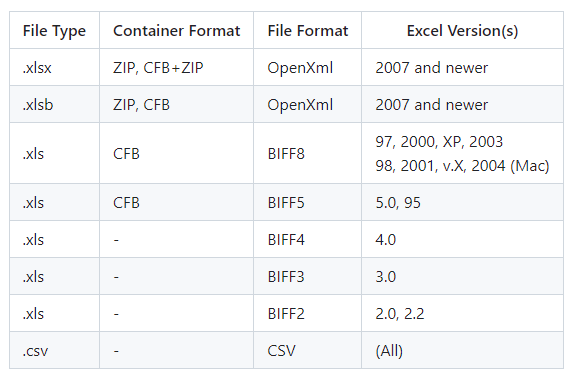Click 2007 and newer in .xlsx row
The image size is (572, 379).
pyautogui.click(x=432, y=67)
